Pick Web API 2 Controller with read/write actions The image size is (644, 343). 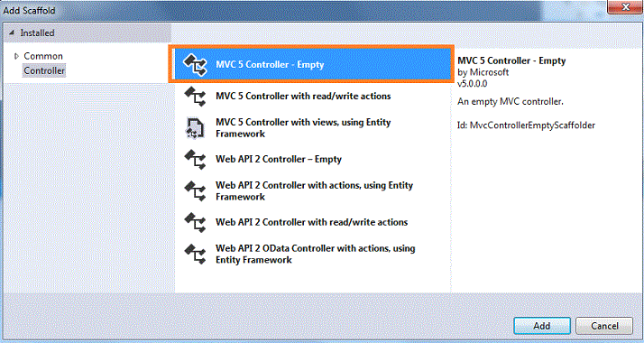pyautogui.click(x=312, y=222)
